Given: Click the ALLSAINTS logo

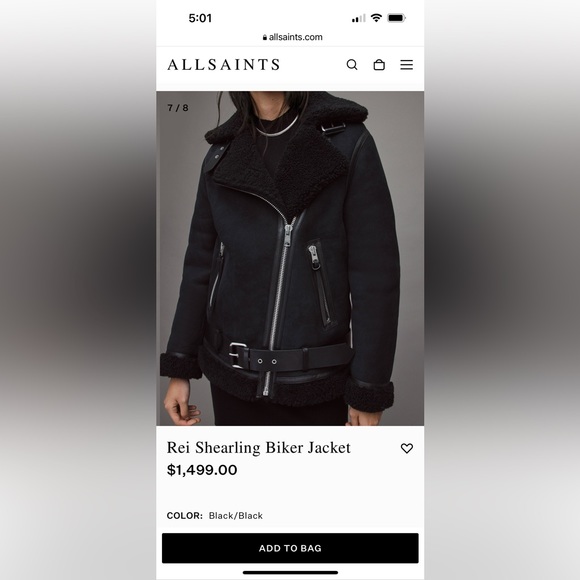Looking at the screenshot, I should (223, 65).
